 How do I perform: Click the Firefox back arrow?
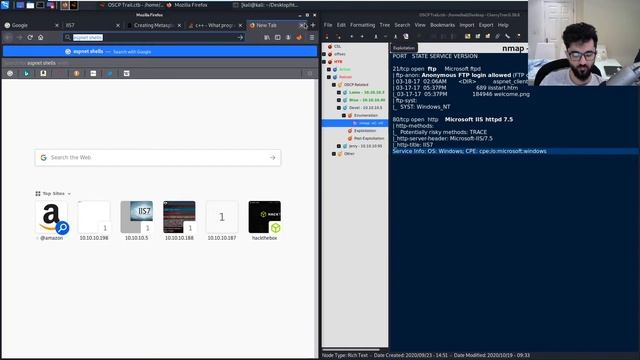9,37
